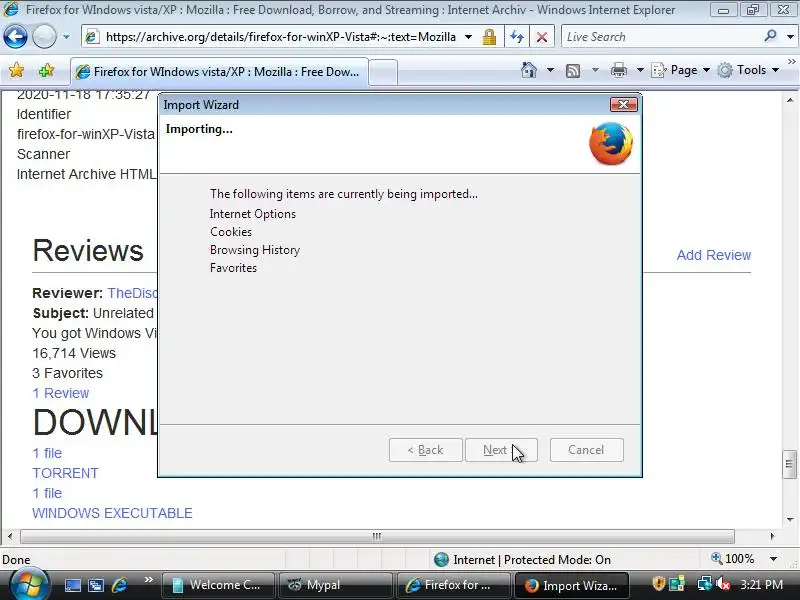Stop loading with the red X icon

pos(542,37)
